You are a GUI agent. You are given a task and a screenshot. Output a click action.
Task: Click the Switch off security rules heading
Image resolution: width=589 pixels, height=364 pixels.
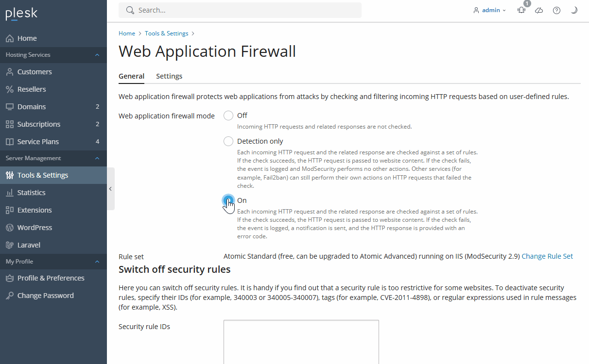[x=174, y=269]
